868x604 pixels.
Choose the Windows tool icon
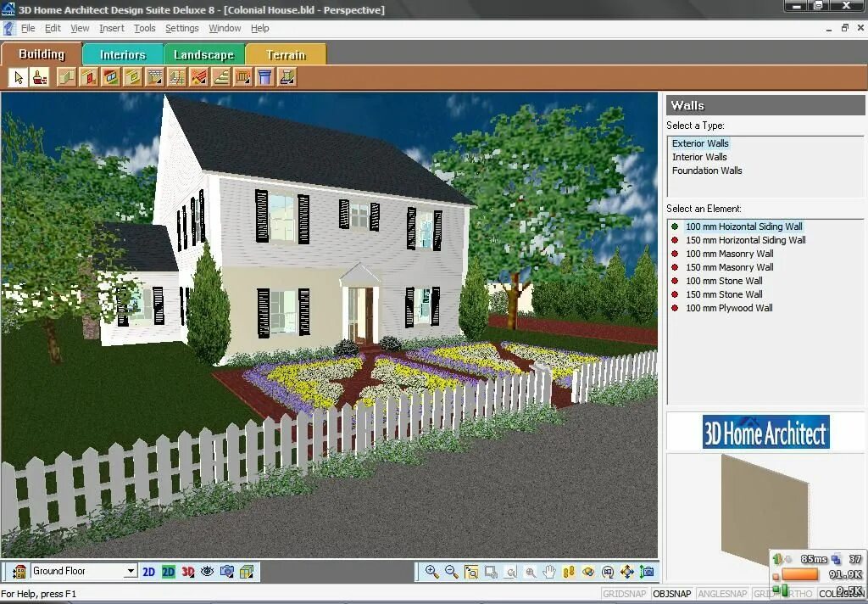click(x=111, y=77)
